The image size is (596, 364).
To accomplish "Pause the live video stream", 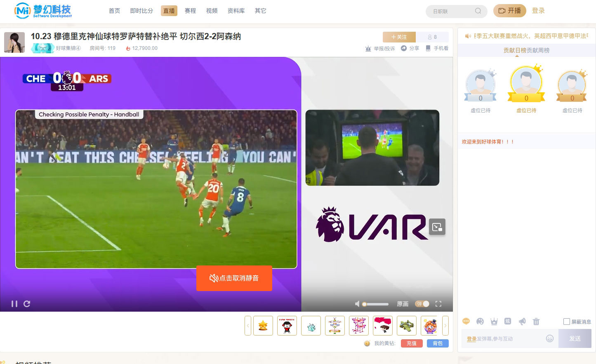I will (14, 304).
